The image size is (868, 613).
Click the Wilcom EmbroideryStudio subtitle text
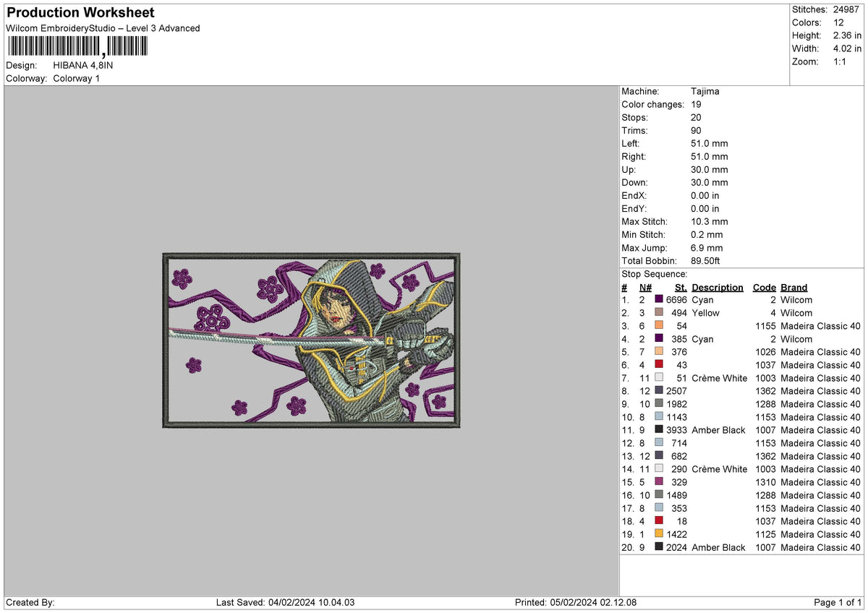103,28
